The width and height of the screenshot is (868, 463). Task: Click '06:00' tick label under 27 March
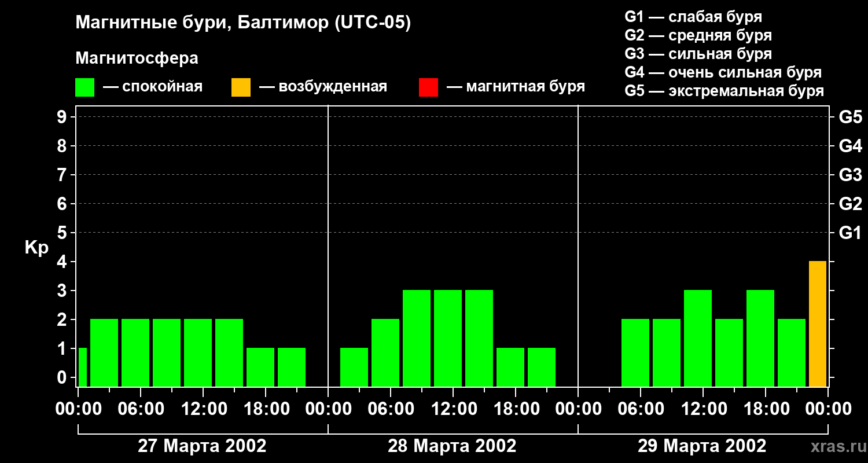tap(140, 409)
